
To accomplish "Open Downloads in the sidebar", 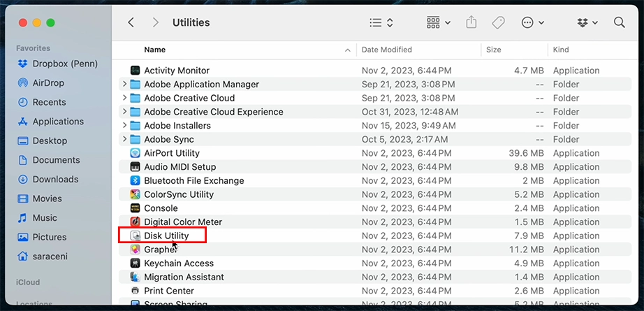I will pyautogui.click(x=47, y=180).
